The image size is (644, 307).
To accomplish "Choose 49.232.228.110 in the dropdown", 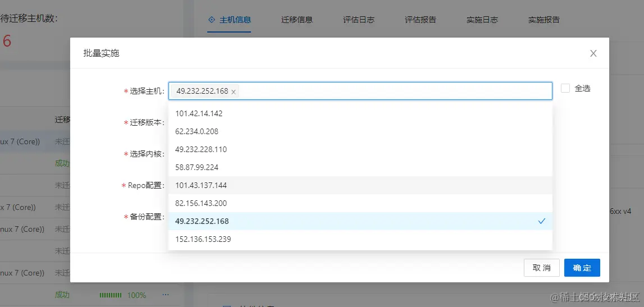I will [x=360, y=149].
